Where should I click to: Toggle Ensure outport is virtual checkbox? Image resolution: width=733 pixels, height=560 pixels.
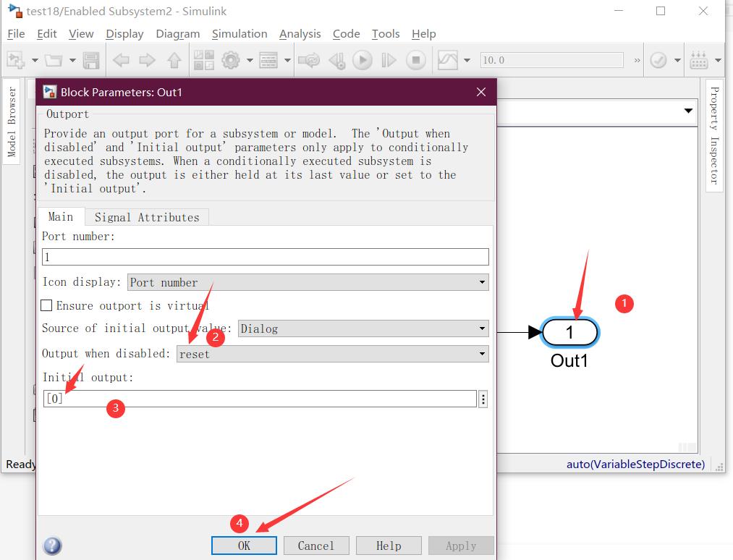47,306
